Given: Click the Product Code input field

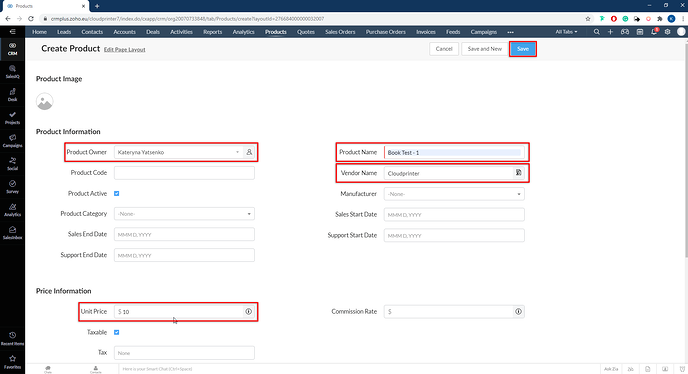Looking at the screenshot, I should coord(184,173).
